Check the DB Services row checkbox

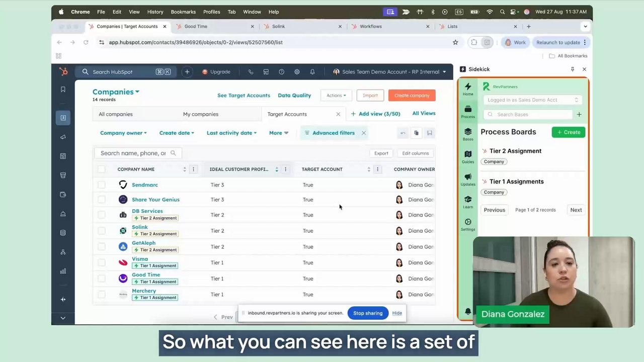point(102,215)
